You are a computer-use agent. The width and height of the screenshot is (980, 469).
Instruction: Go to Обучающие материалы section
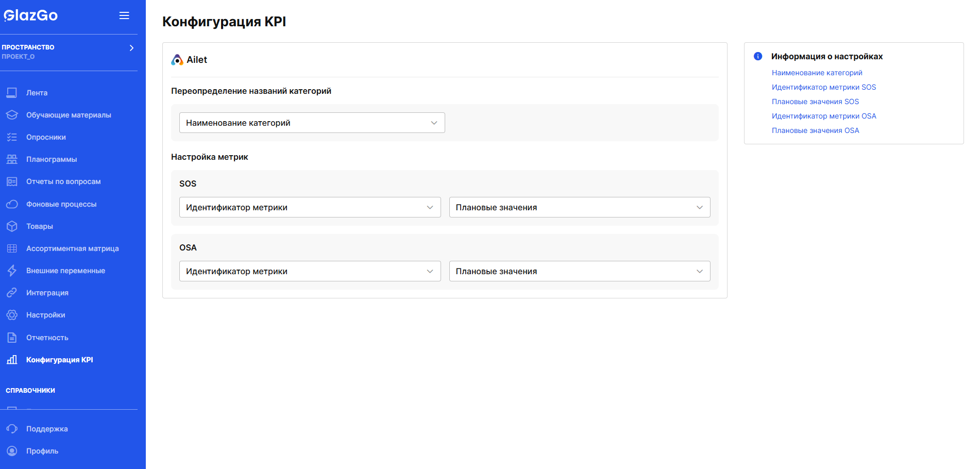(69, 115)
